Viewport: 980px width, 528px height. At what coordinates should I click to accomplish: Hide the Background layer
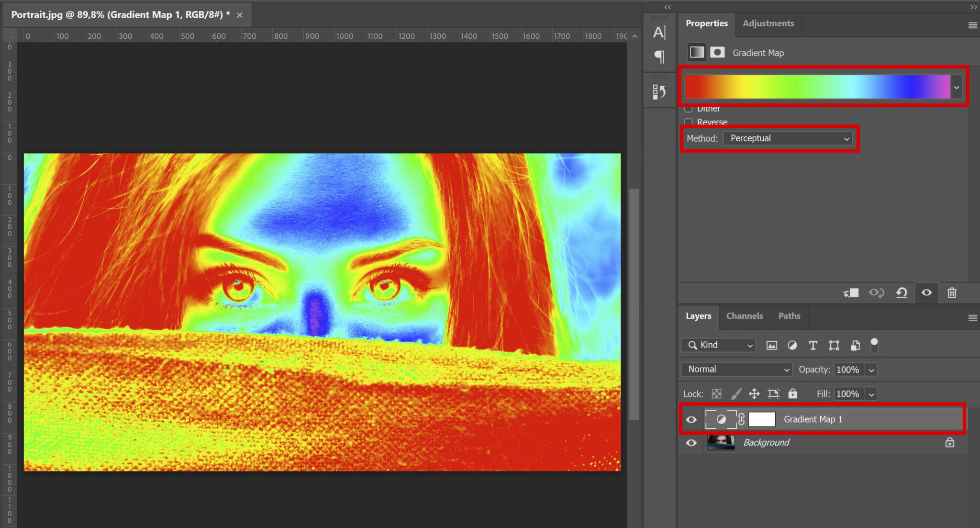tap(691, 443)
